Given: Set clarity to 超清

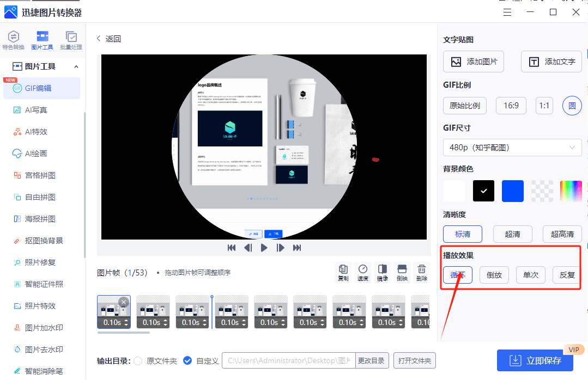Looking at the screenshot, I should [x=513, y=234].
